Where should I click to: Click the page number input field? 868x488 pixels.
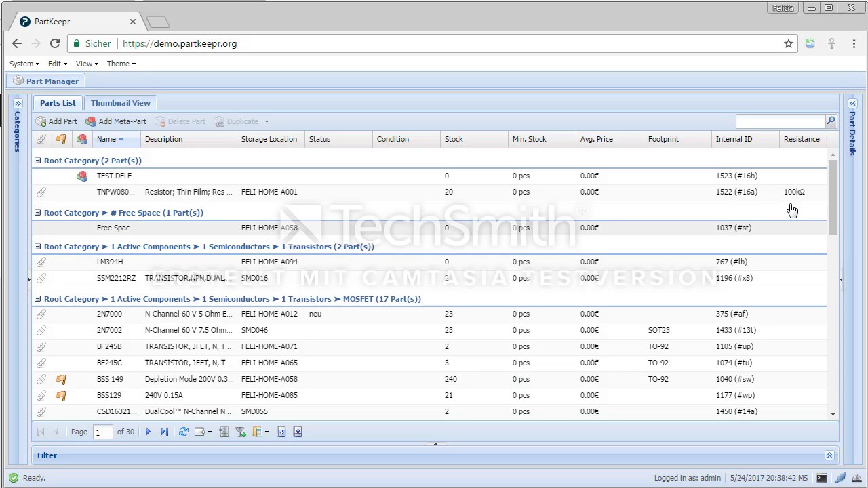(x=102, y=432)
